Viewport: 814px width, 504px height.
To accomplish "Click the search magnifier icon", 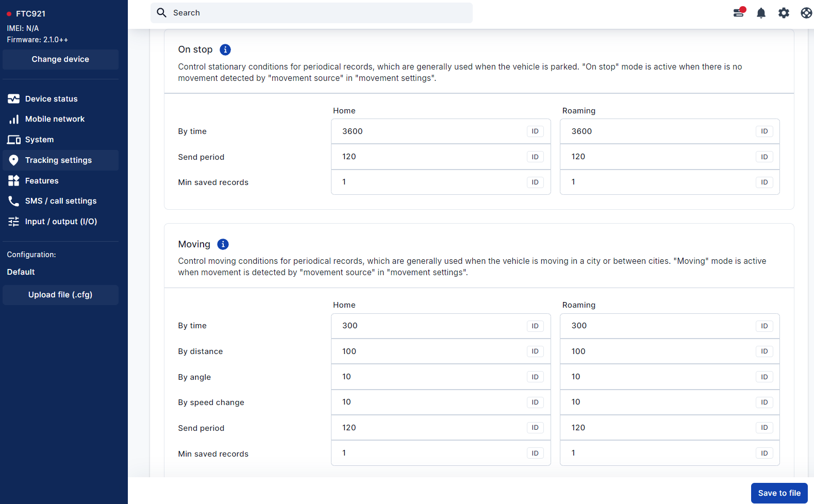I will pos(162,13).
